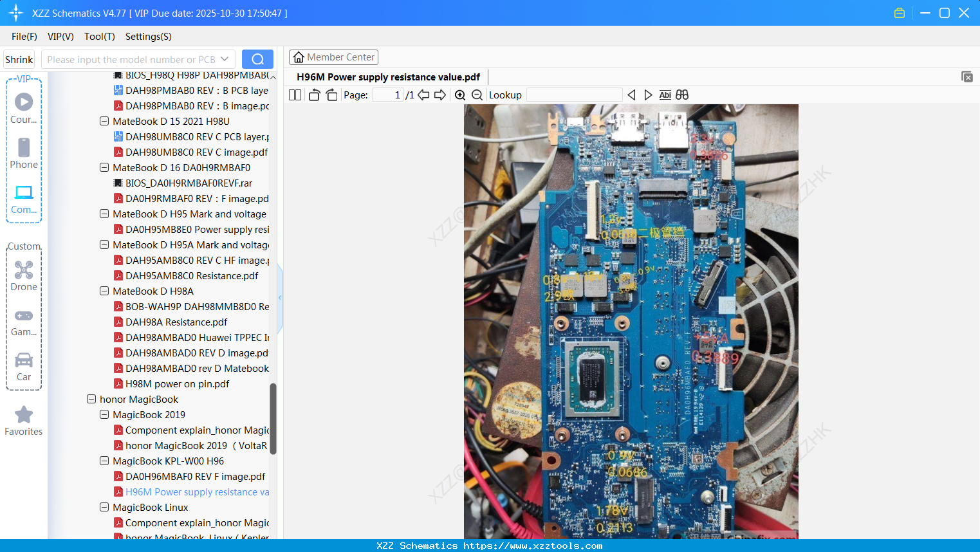Open the VIP(V) menu
This screenshot has width=980, height=552.
[x=60, y=37]
